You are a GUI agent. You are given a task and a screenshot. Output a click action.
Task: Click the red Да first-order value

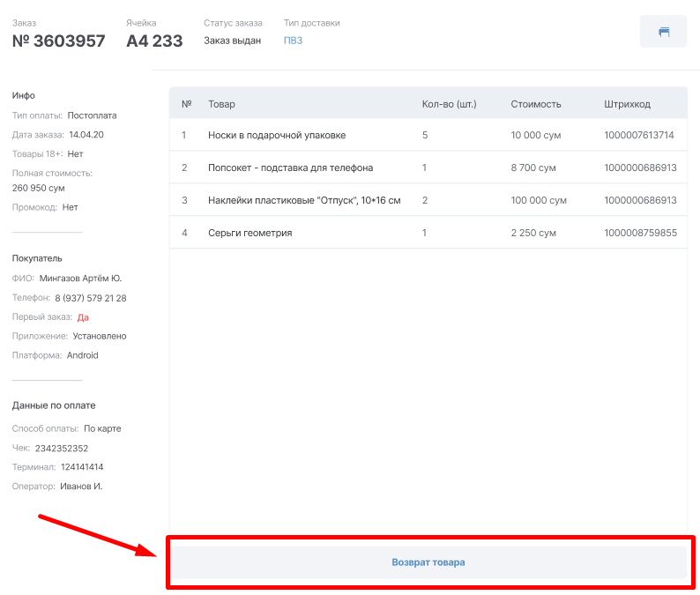click(83, 317)
